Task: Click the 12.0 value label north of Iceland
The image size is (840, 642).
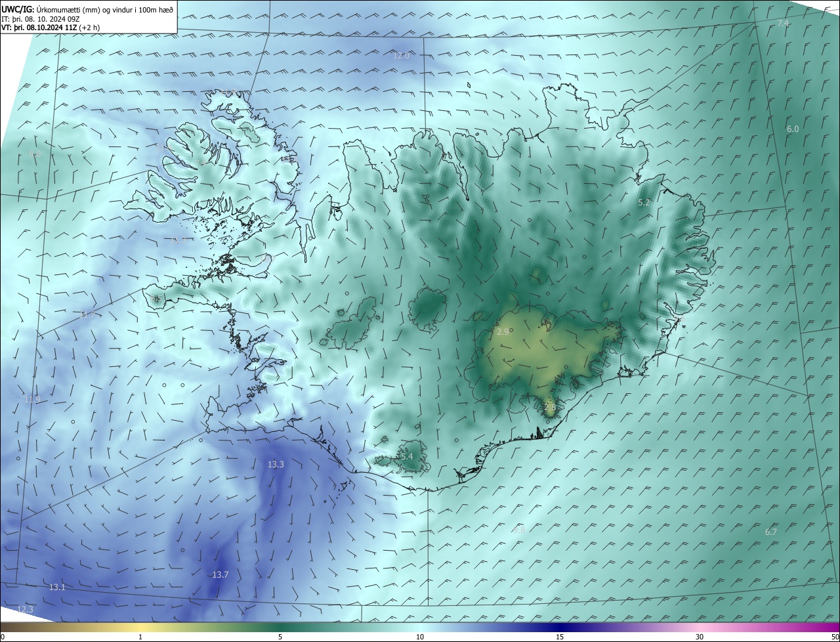Action: coord(401,56)
